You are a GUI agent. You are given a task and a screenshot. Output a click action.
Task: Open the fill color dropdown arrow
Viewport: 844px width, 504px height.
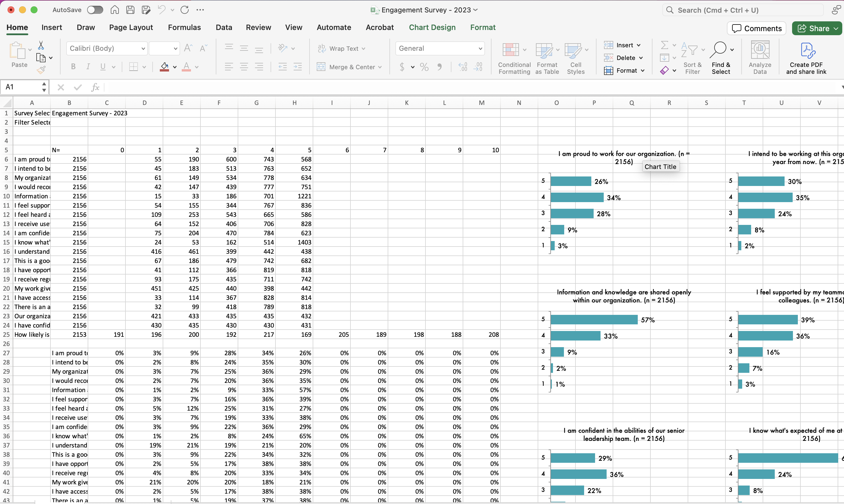175,67
